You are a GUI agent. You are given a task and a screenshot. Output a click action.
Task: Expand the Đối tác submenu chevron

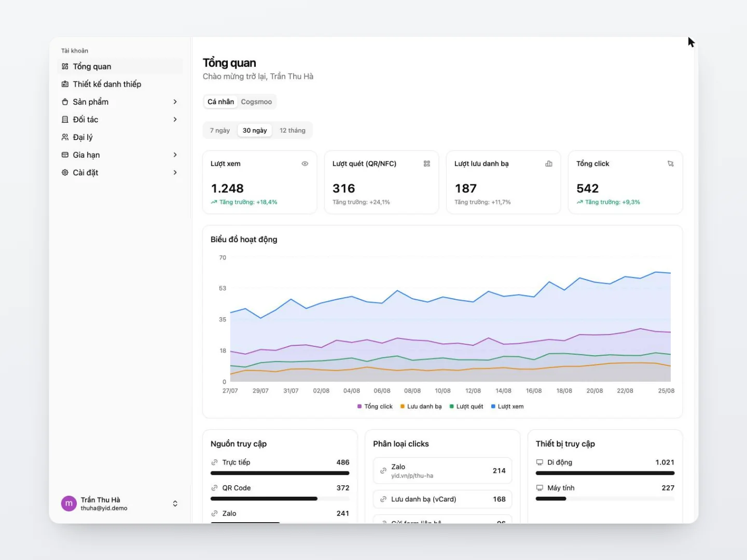pyautogui.click(x=175, y=119)
